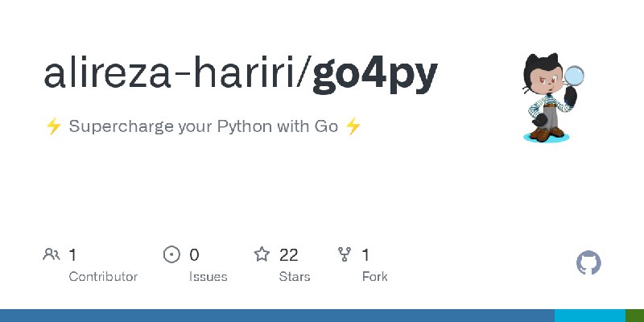Viewport: 644px width, 322px height.
Task: Click the dark blue language bar segment
Action: coord(277,316)
